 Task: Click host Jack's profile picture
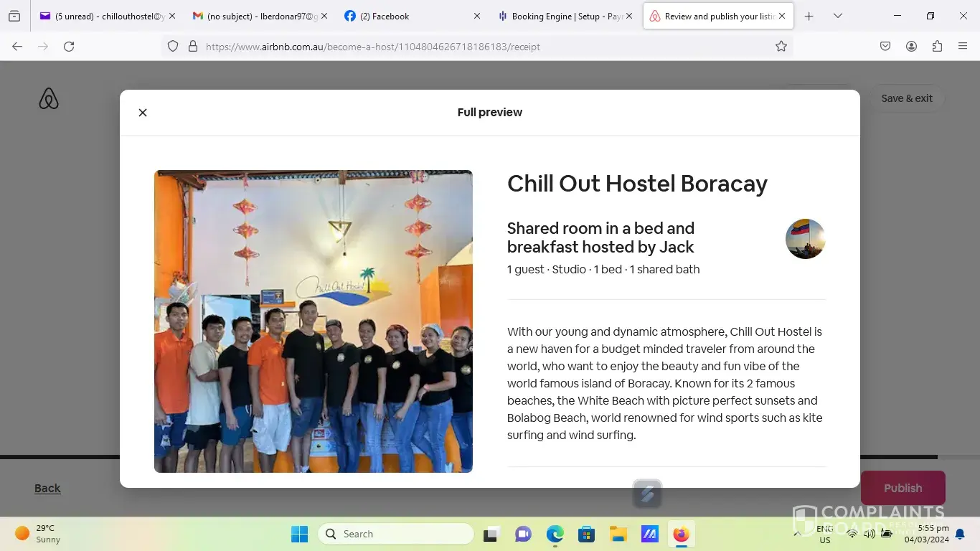point(805,239)
